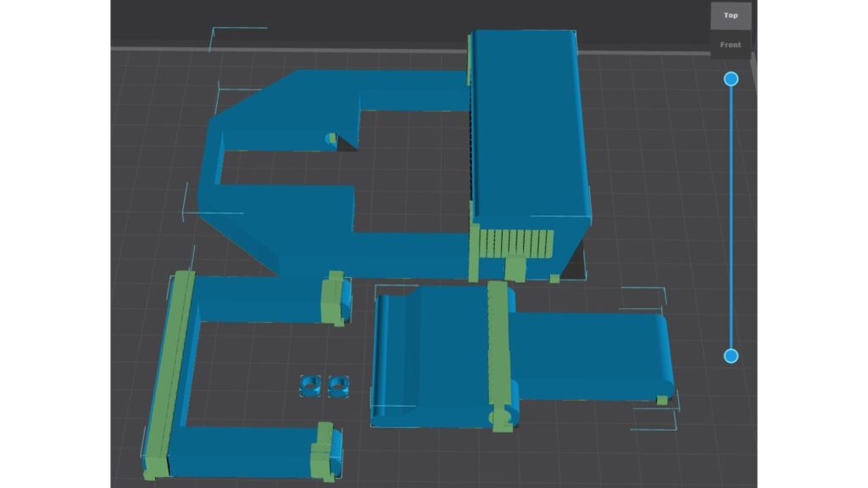
Task: Select the C-shaped frame model
Action: 332,175
